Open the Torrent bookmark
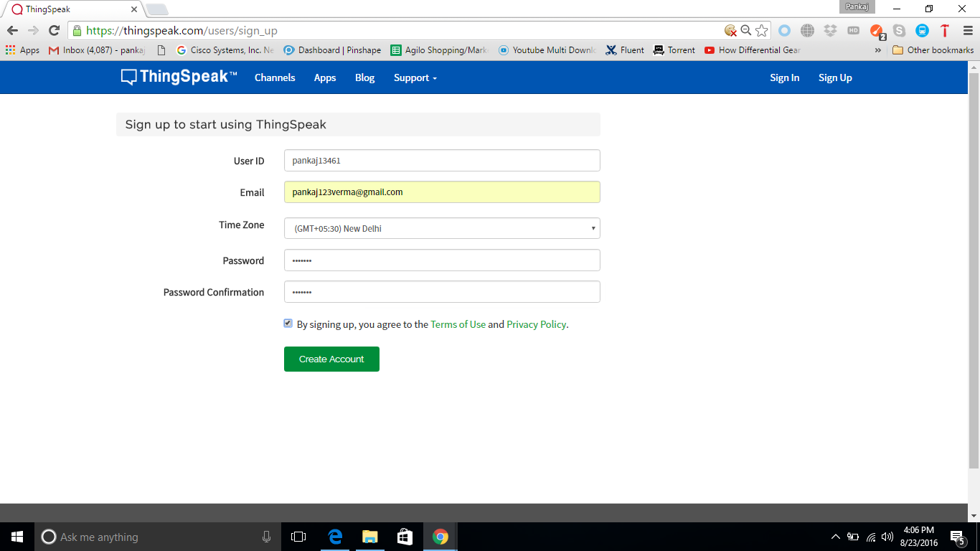Image resolution: width=980 pixels, height=551 pixels. tap(674, 50)
